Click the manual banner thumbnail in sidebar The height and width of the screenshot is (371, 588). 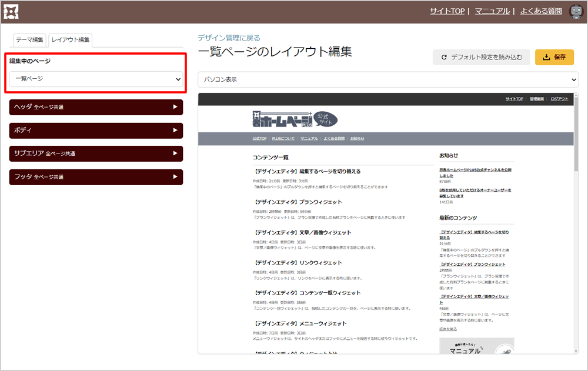click(x=476, y=346)
